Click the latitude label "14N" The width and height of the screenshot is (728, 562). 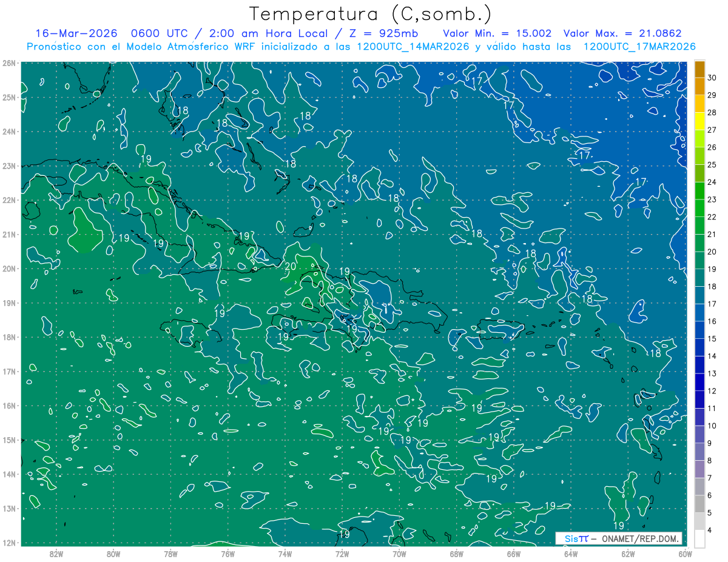pyautogui.click(x=9, y=474)
